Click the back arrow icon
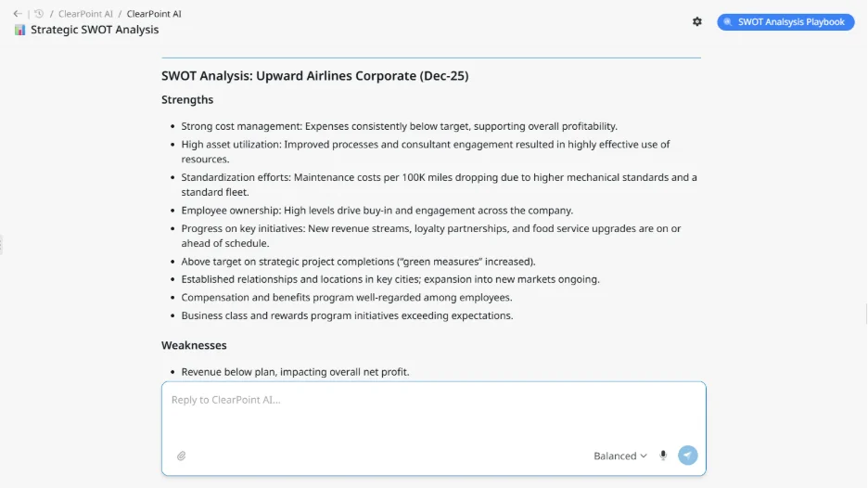868x488 pixels. pyautogui.click(x=18, y=14)
